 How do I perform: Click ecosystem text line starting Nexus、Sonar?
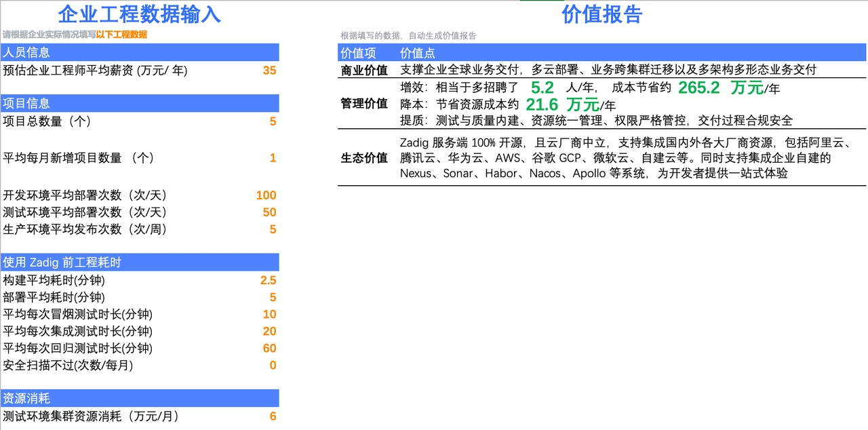click(x=593, y=173)
